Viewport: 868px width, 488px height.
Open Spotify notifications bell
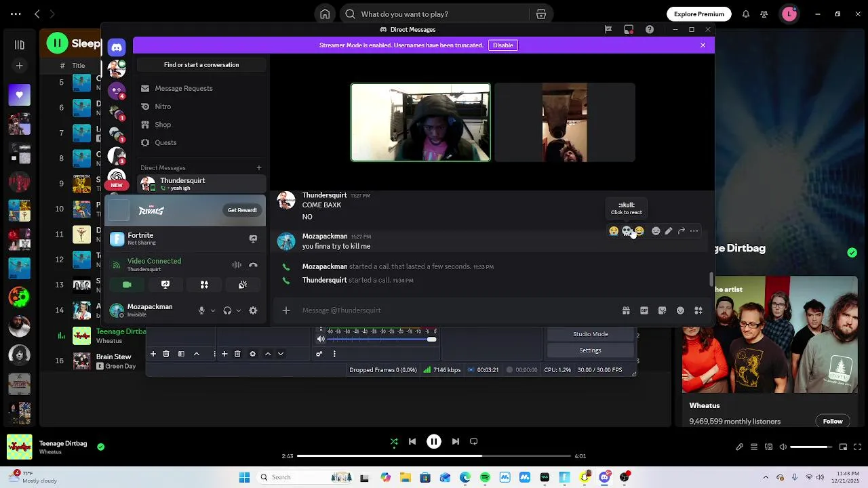[x=746, y=14]
